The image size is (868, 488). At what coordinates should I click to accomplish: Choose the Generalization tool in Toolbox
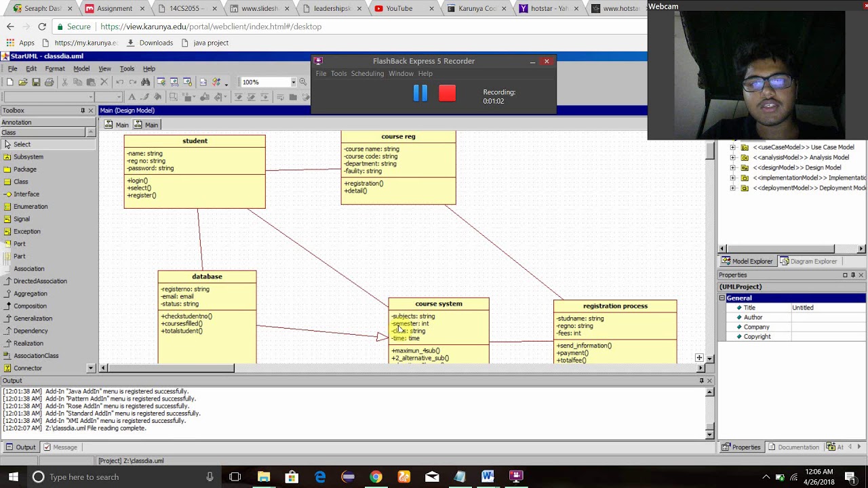tap(33, 319)
